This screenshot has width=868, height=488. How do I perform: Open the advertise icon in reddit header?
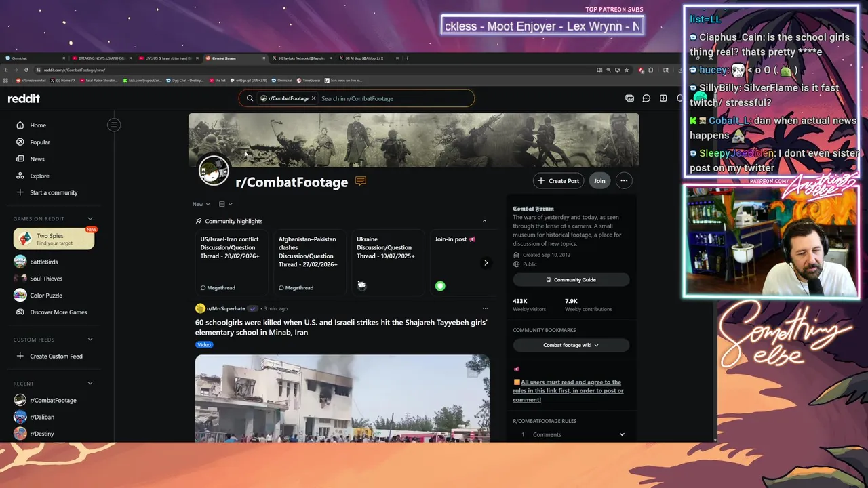(x=629, y=98)
